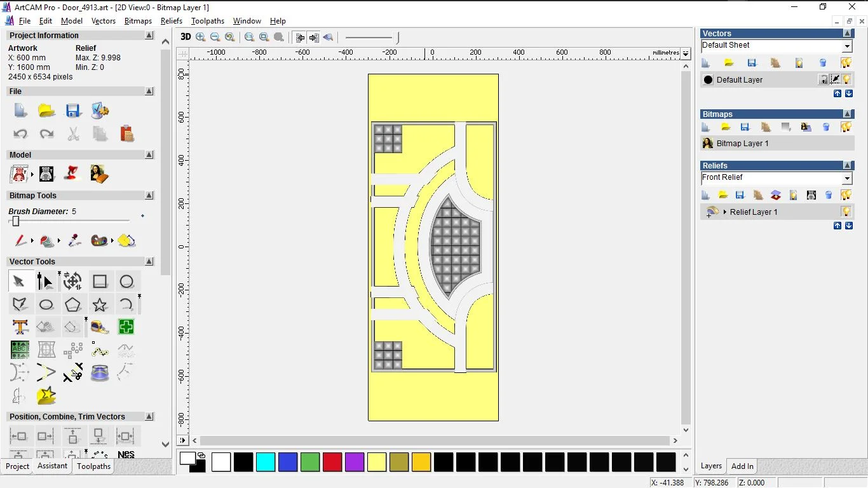Click the Save file icon
Screen dimensions: 868x488
tap(73, 111)
